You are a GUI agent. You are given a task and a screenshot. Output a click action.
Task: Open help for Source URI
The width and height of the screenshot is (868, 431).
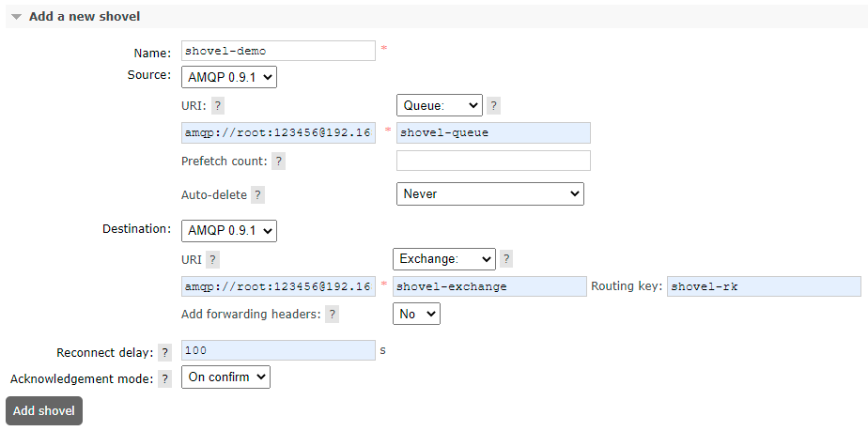pos(218,106)
